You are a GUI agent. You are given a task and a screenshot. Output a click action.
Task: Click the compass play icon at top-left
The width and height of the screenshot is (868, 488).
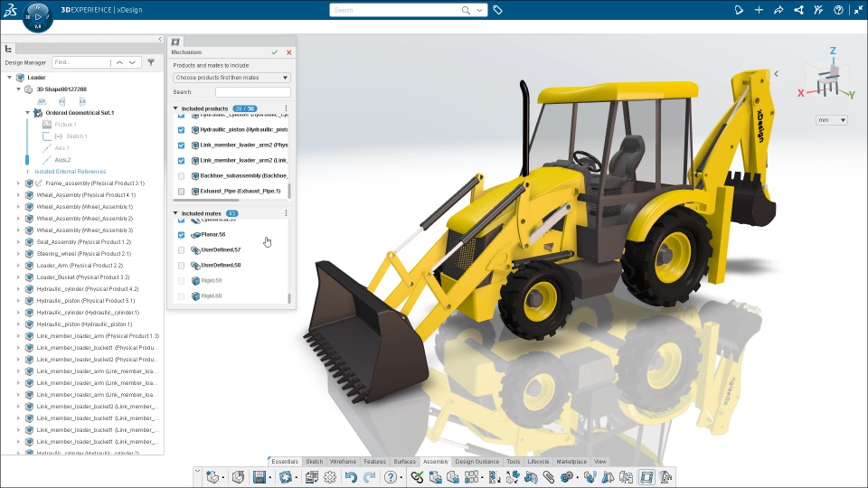tap(38, 16)
